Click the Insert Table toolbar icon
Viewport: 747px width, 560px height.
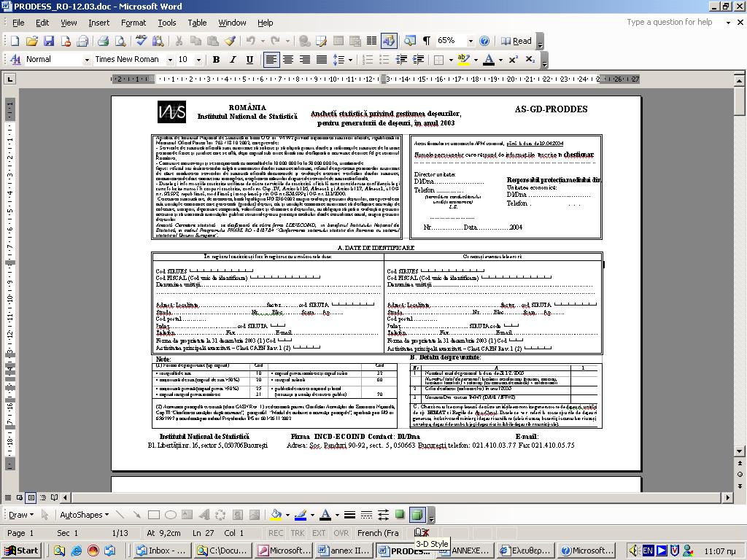[x=338, y=41]
